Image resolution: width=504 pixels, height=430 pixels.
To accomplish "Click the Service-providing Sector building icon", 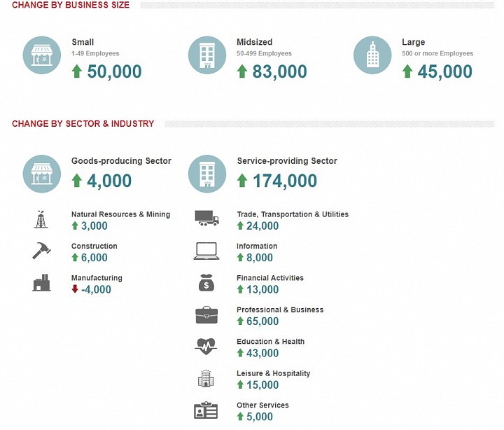I will coord(207,174).
